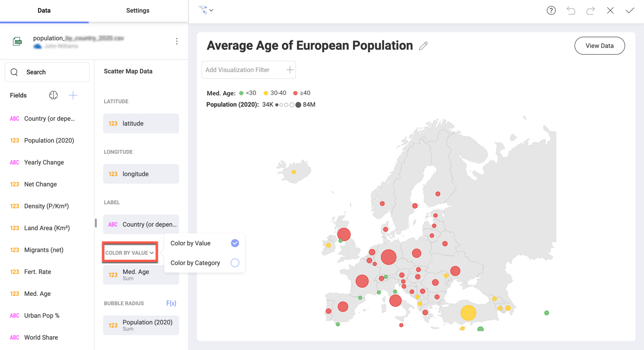The image size is (644, 350).
Task: Click the brain icon beside Fields
Action: coord(53,95)
